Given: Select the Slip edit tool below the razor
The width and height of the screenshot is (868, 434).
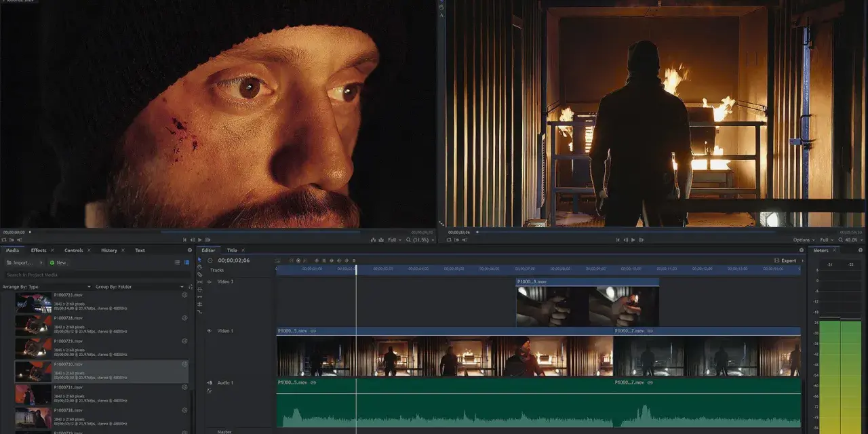Looking at the screenshot, I should coord(199,282).
